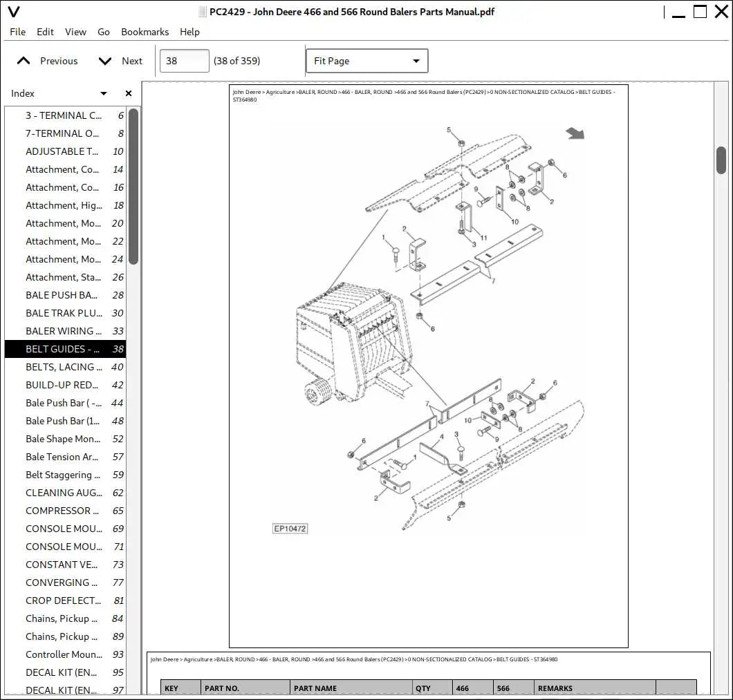
Task: Open index entry Attachment, Mo... page 20
Action: click(66, 223)
